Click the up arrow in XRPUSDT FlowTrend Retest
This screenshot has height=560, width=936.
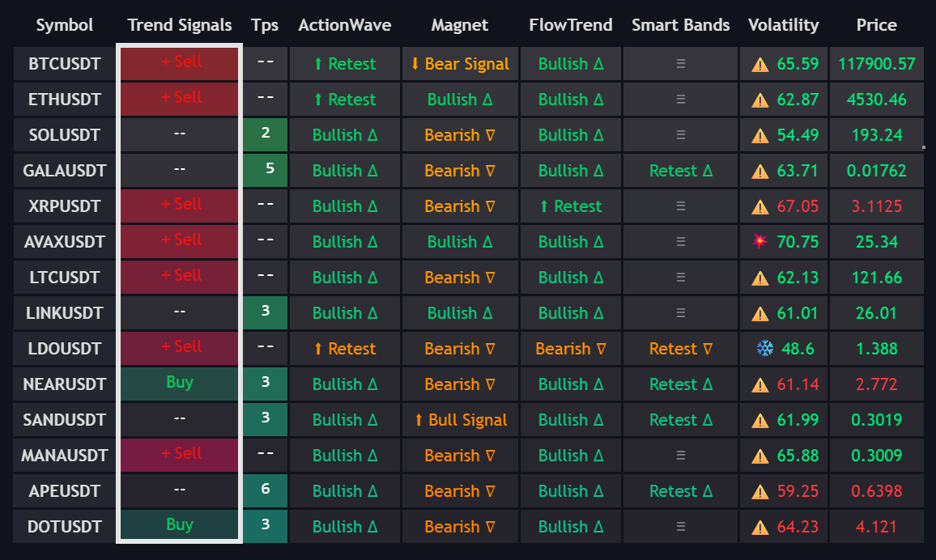(x=545, y=206)
